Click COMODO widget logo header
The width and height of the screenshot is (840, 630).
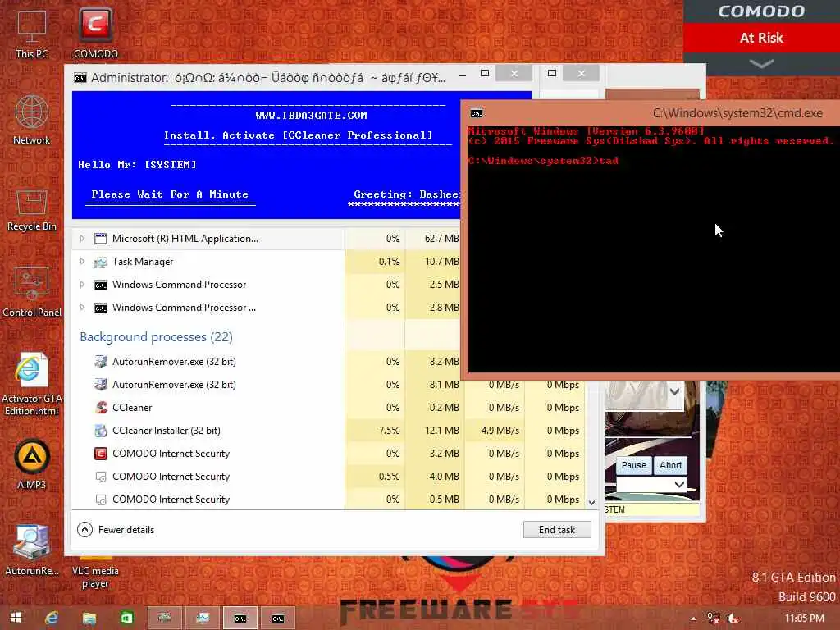(x=761, y=11)
